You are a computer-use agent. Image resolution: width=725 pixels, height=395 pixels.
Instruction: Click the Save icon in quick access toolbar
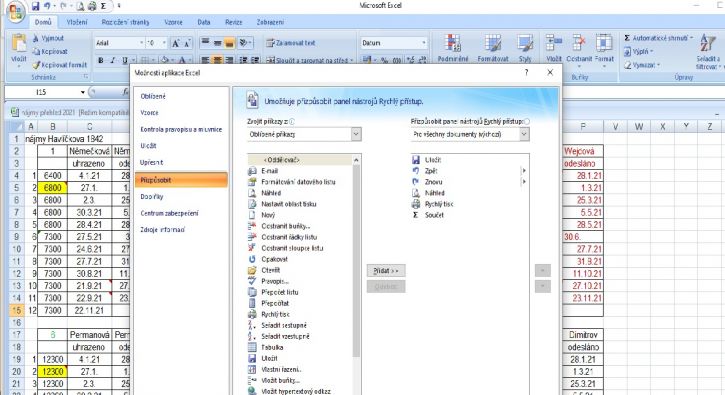click(36, 6)
